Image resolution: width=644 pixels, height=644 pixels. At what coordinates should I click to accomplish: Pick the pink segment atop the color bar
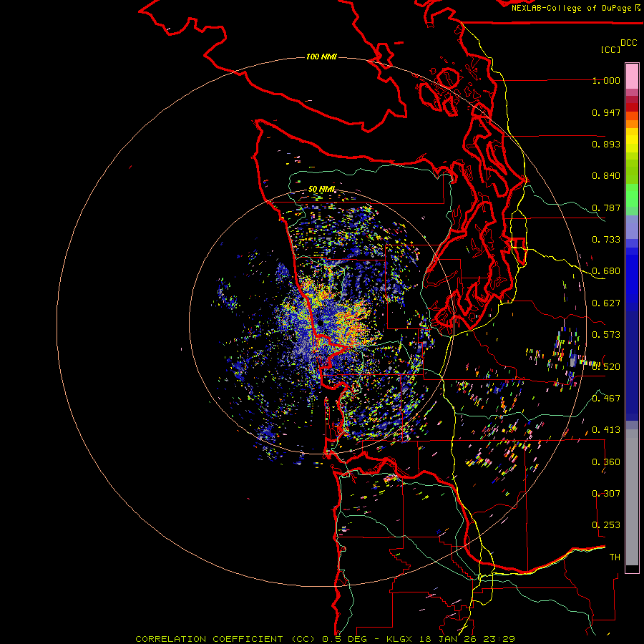tap(632, 77)
